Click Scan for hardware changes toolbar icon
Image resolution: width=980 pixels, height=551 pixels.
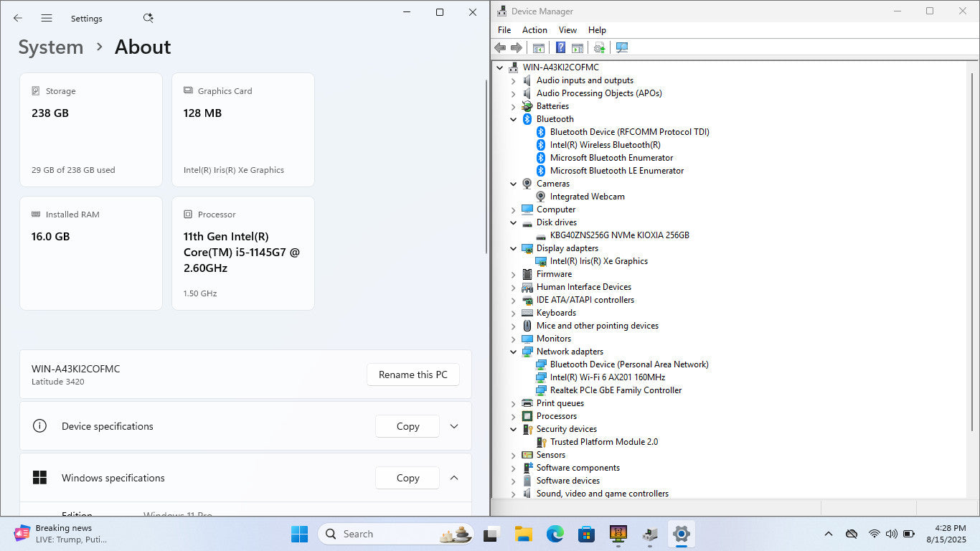(x=622, y=47)
